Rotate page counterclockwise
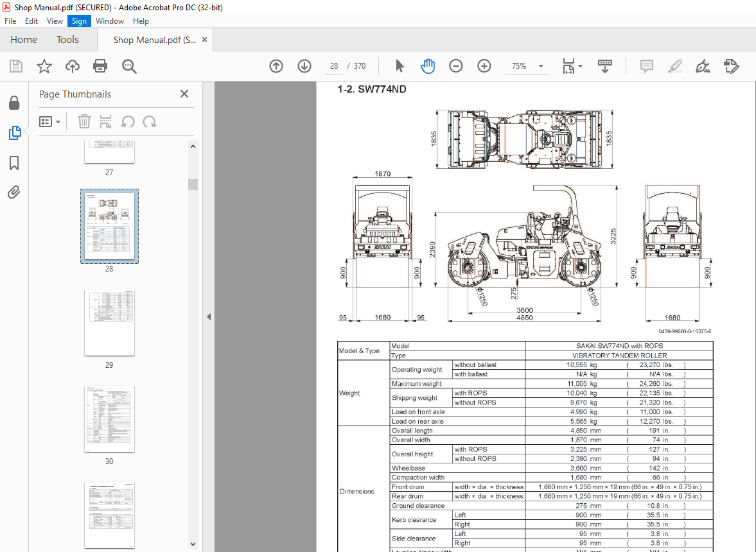This screenshot has width=756, height=552. (128, 121)
